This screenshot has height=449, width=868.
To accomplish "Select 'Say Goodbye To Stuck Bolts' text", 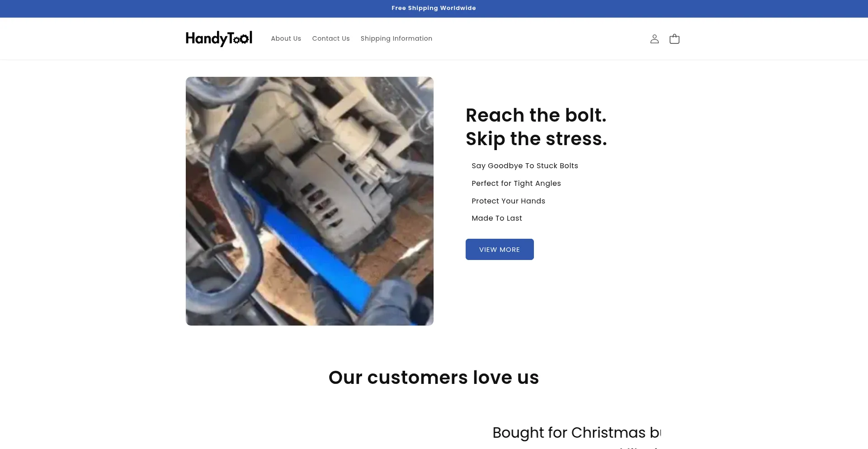I will coord(524,165).
